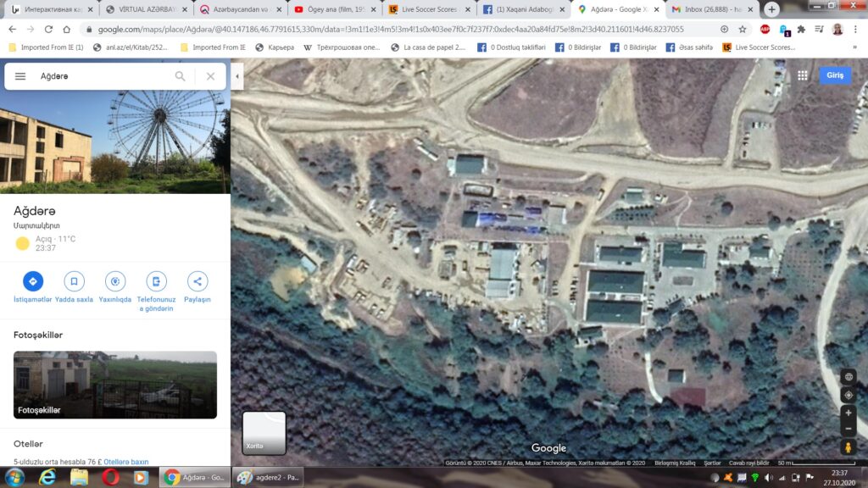Click the search magnifier icon
Viewport: 868px width, 488px height.
click(x=180, y=76)
